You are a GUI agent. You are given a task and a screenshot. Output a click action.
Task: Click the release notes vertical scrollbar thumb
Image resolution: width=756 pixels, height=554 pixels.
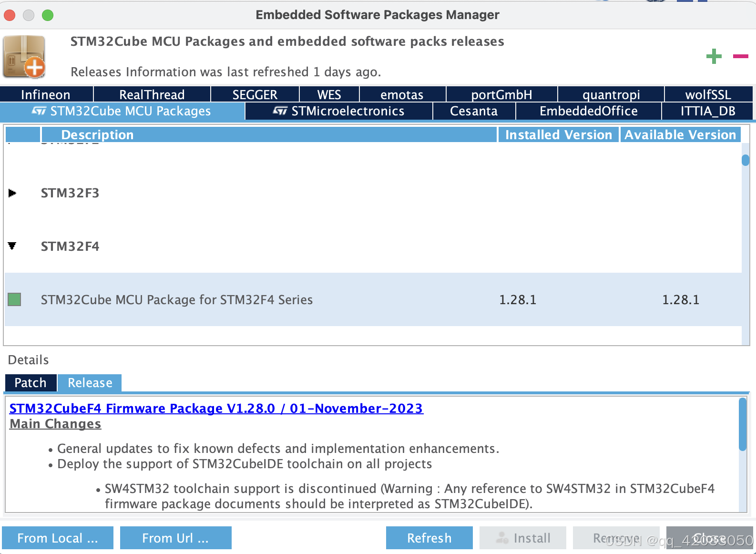coord(743,424)
